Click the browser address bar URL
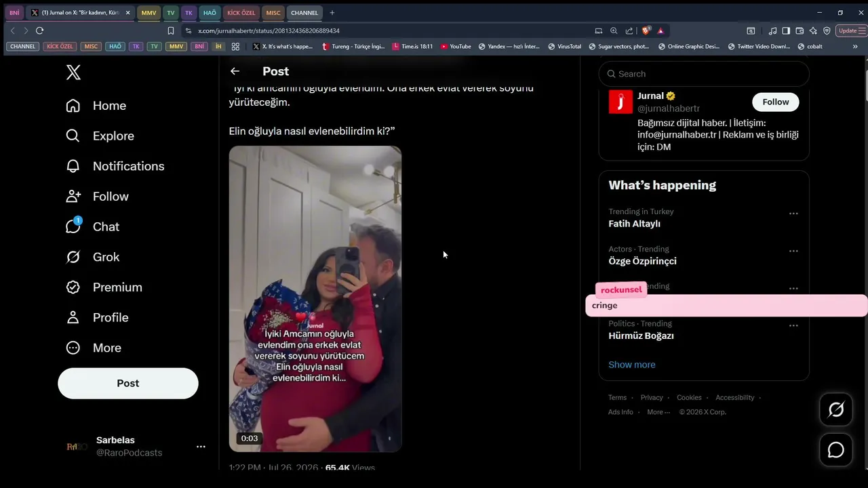The width and height of the screenshot is (868, 488). pos(269,30)
